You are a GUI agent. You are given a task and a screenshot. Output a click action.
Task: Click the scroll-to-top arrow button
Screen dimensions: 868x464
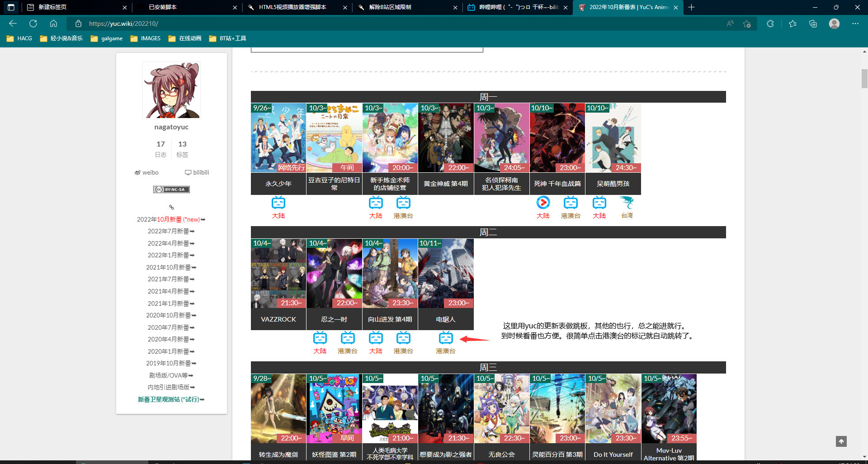click(x=841, y=441)
